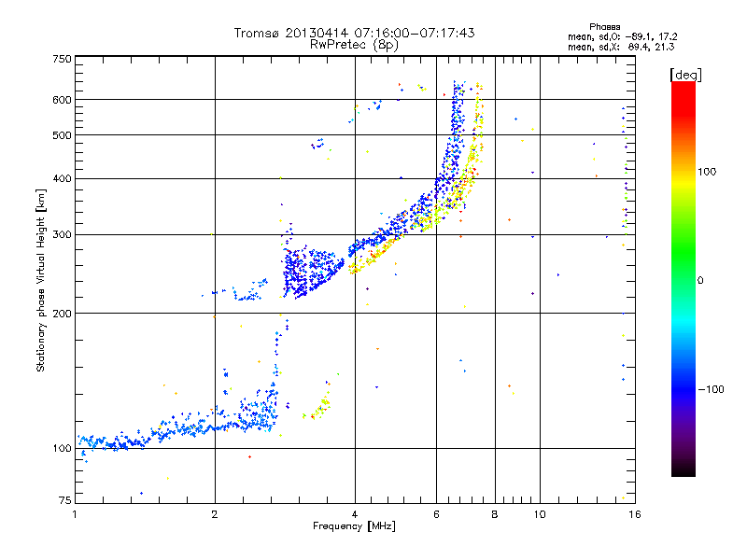Click the x-axis label '6'
Image resolution: width=747 pixels, height=560 pixels.
[x=436, y=514]
